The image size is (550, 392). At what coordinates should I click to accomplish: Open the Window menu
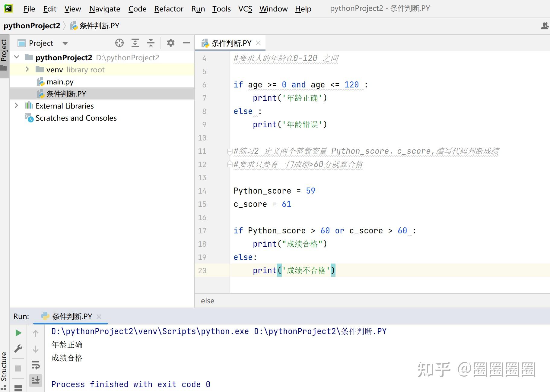click(274, 9)
